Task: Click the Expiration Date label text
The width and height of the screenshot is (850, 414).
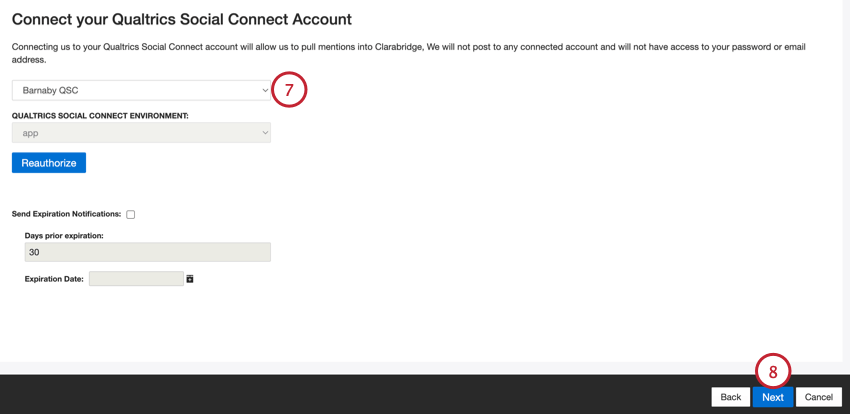Action: [x=54, y=279]
